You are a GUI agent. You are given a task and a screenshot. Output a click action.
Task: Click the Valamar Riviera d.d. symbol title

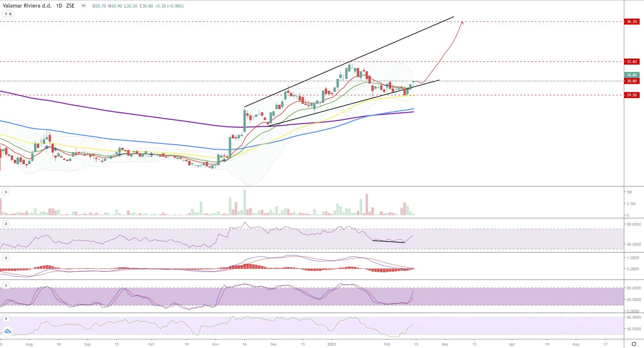tap(26, 6)
